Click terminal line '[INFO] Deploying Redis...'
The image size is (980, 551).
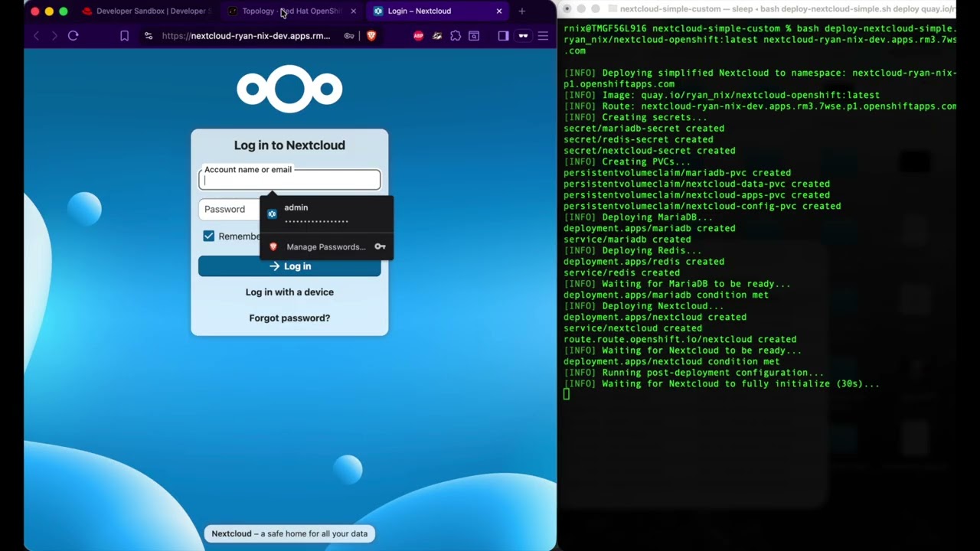coord(632,251)
